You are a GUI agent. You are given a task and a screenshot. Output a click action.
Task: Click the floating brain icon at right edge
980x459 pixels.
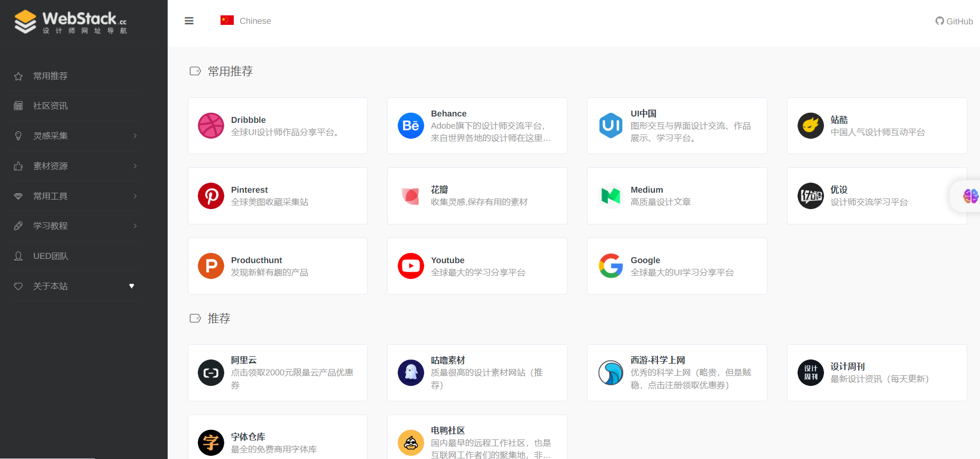coord(970,196)
